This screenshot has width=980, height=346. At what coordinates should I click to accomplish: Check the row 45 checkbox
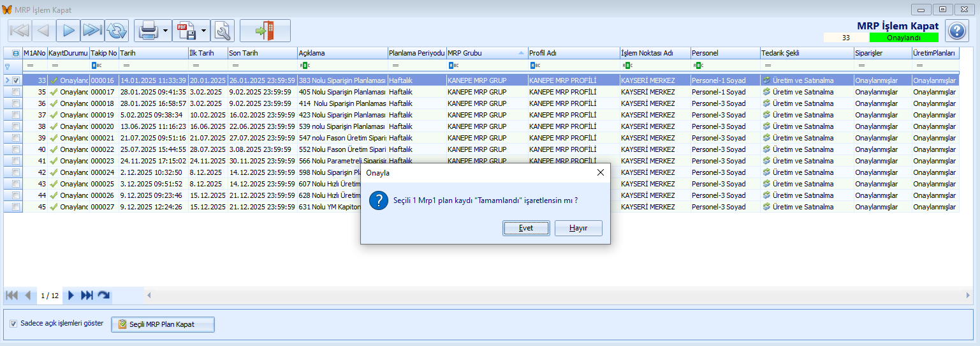[16, 207]
